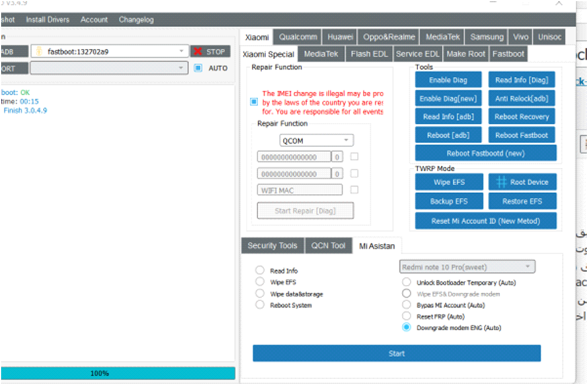Click the second IMEI input field
The image size is (588, 385).
[x=294, y=174]
